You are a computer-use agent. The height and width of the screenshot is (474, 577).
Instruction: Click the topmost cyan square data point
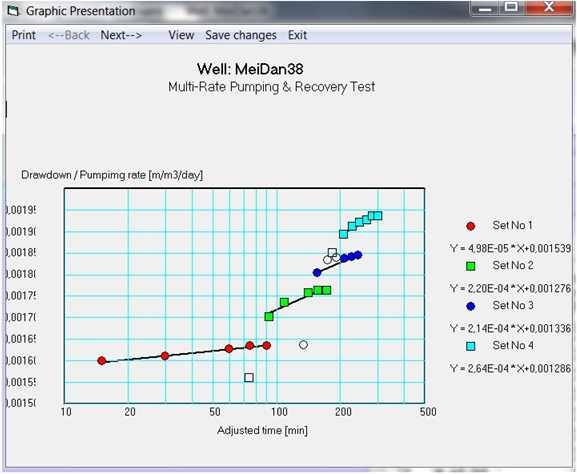pos(377,216)
